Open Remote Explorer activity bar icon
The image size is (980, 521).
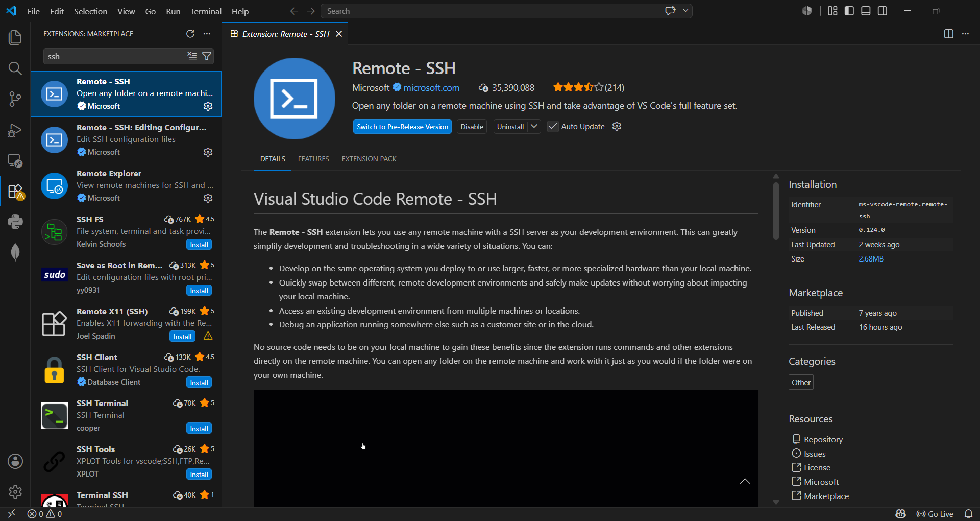point(15,161)
